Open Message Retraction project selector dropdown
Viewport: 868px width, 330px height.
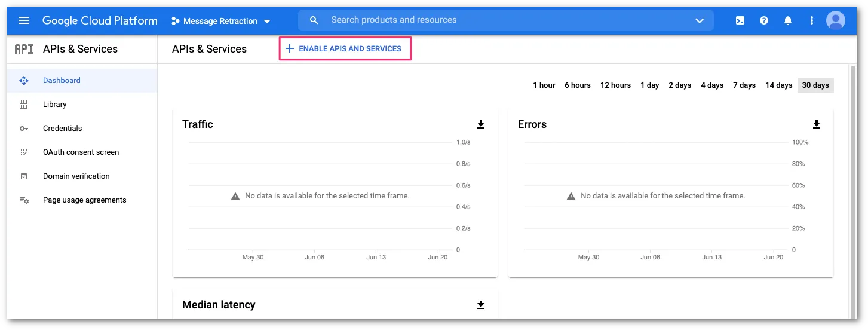coord(220,21)
